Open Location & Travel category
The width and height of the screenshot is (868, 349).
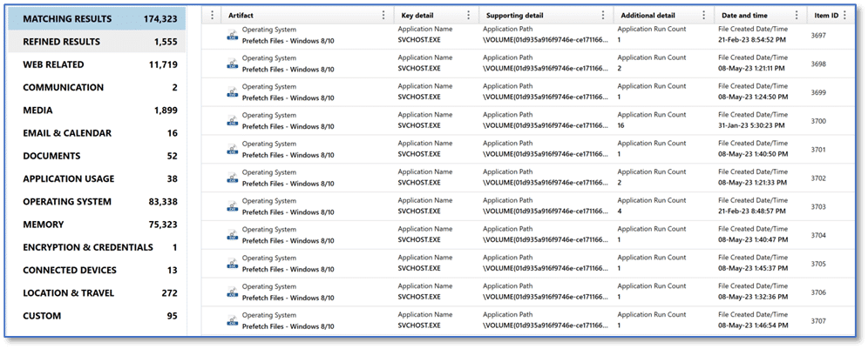point(97,293)
